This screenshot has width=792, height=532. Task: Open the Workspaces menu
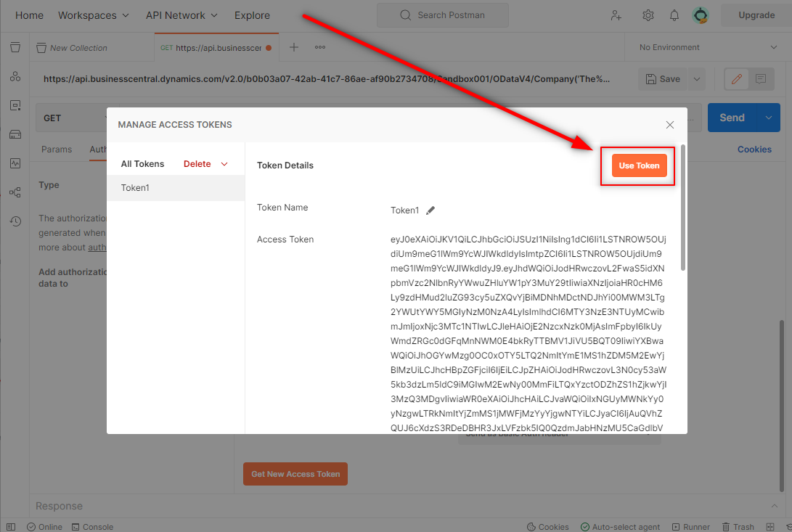[x=87, y=15]
